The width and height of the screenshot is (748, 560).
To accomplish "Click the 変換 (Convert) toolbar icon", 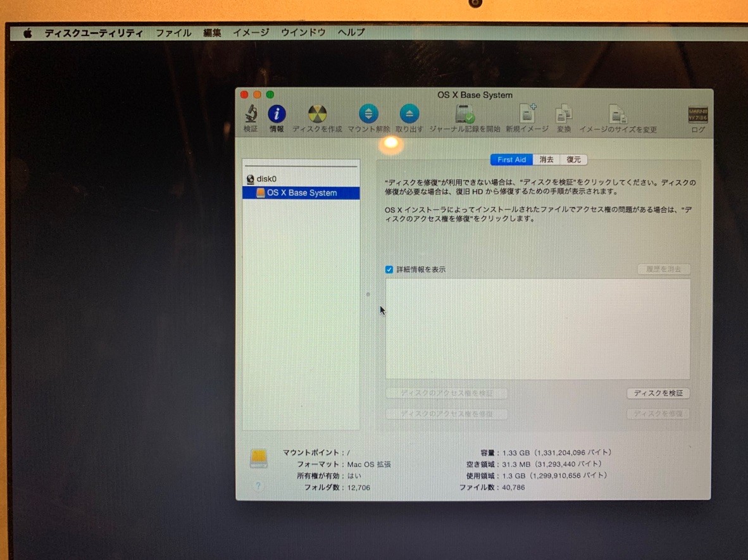I will (x=564, y=115).
